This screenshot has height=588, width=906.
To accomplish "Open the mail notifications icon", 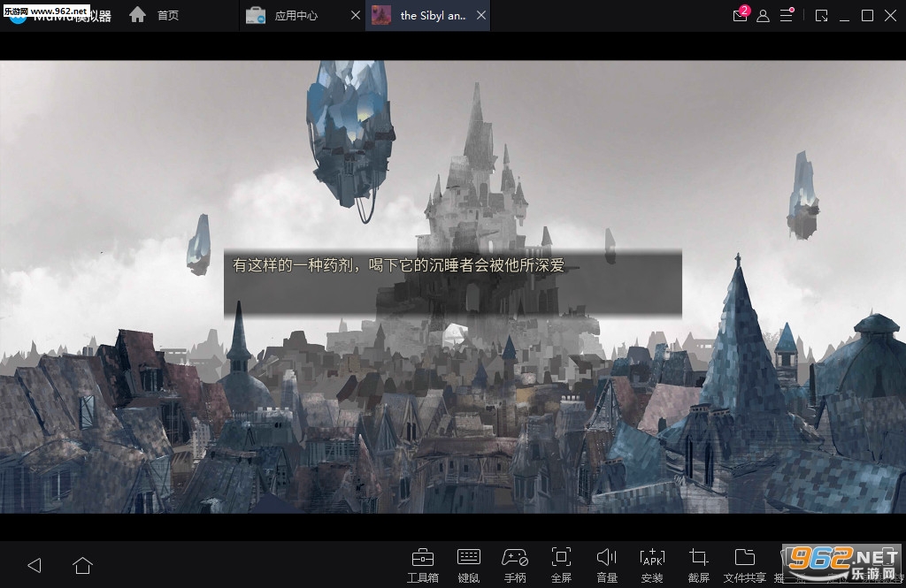I will 741,16.
